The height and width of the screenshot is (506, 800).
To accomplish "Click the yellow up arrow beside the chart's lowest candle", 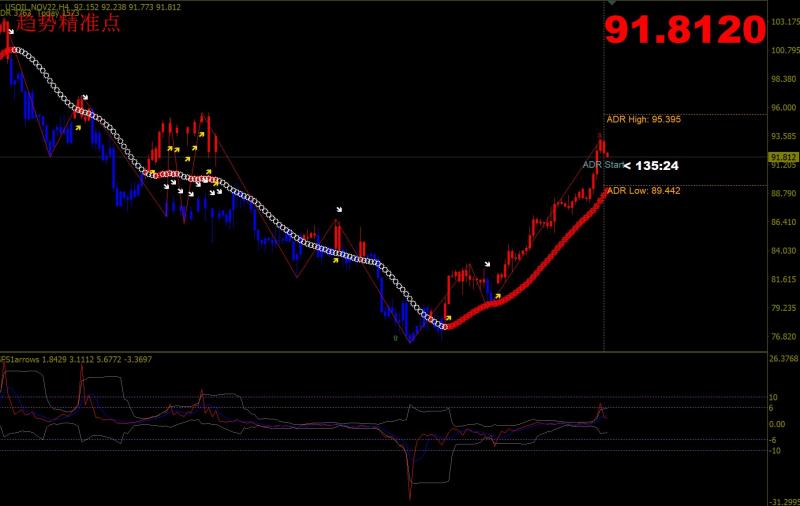I will (x=447, y=317).
